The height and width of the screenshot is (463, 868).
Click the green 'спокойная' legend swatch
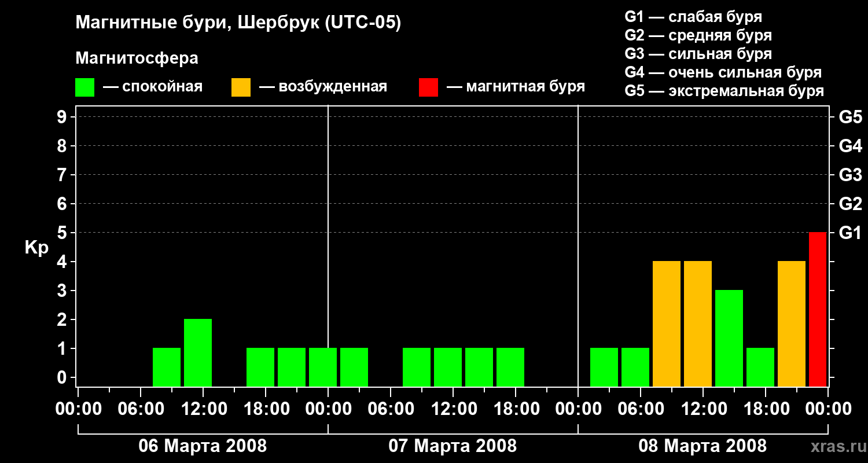click(84, 87)
